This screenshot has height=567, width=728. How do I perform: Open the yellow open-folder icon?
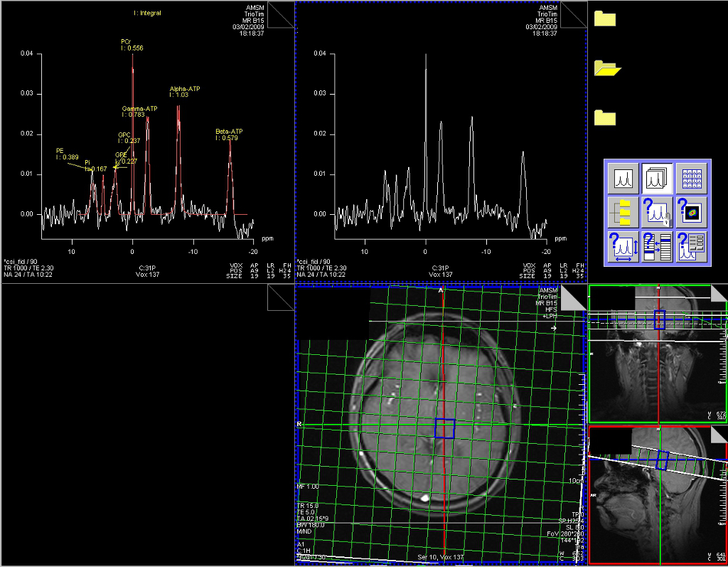click(607, 68)
